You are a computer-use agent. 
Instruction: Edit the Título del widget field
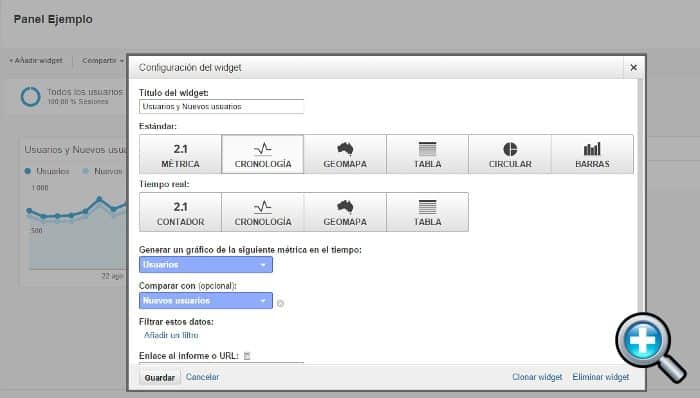tap(221, 107)
